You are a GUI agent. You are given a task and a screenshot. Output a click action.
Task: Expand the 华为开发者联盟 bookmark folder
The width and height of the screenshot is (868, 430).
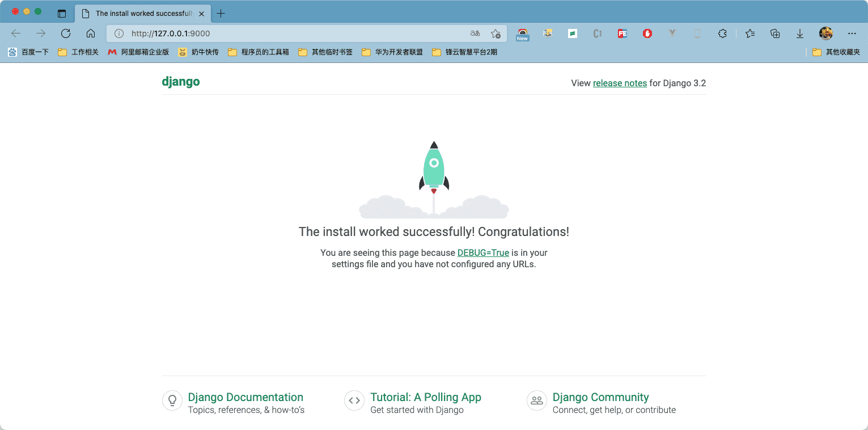click(x=392, y=52)
